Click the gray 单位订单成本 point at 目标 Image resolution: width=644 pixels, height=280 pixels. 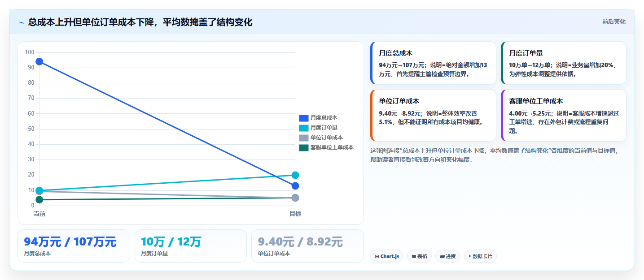[x=295, y=198]
